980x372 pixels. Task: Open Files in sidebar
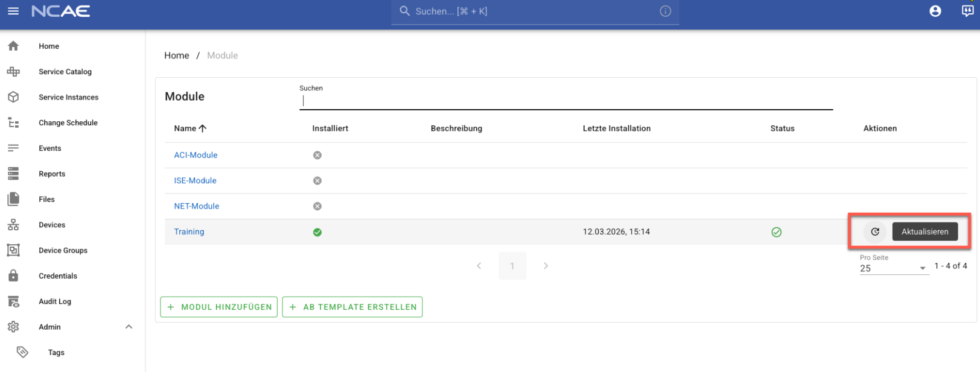coord(46,199)
